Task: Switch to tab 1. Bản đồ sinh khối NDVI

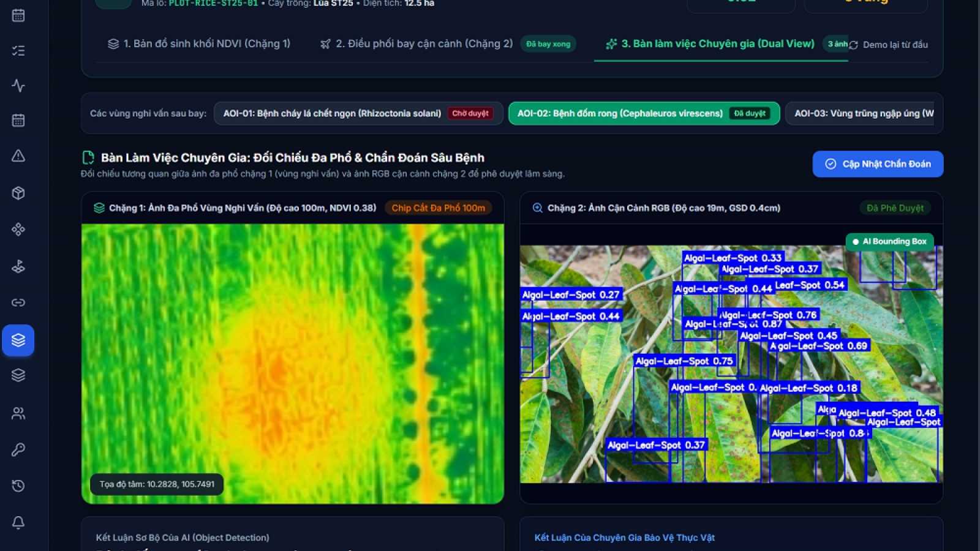Action: coord(199,43)
